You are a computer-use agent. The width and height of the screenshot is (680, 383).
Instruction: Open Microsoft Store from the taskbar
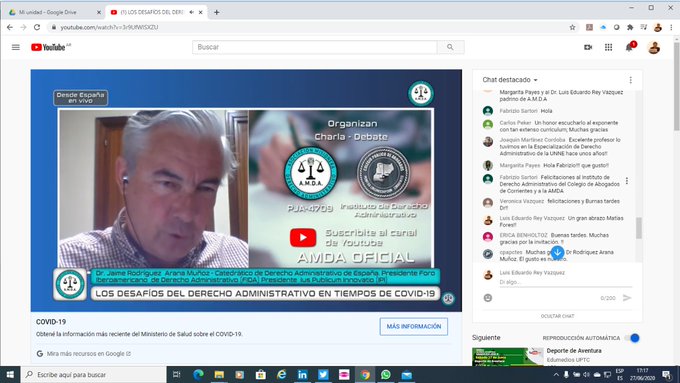pos(261,374)
